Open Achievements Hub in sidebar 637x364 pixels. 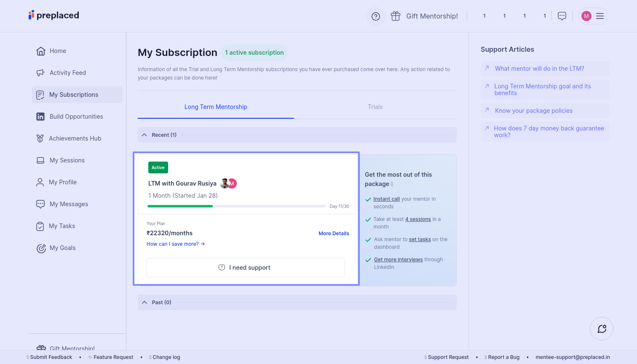tap(75, 138)
